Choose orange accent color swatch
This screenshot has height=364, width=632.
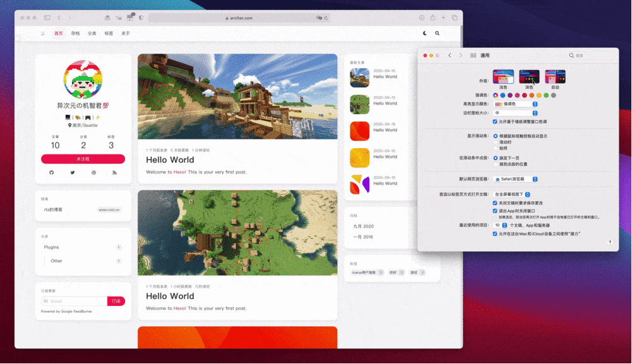[532, 95]
